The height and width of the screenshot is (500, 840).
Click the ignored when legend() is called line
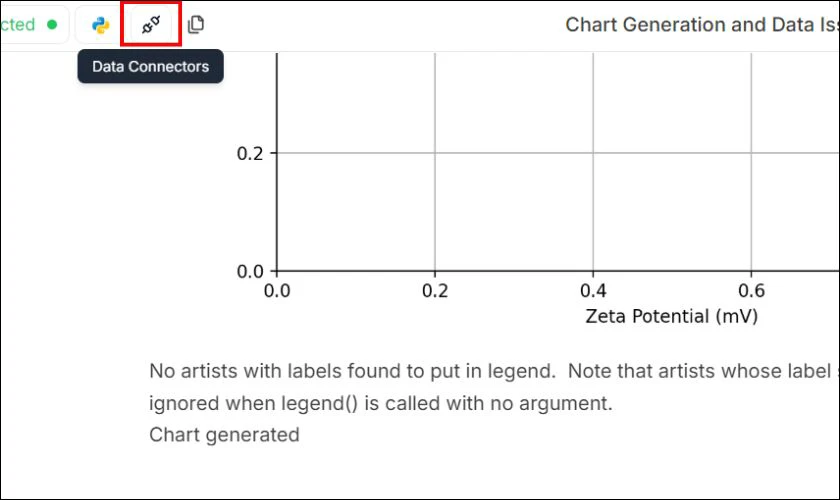[x=380, y=403]
